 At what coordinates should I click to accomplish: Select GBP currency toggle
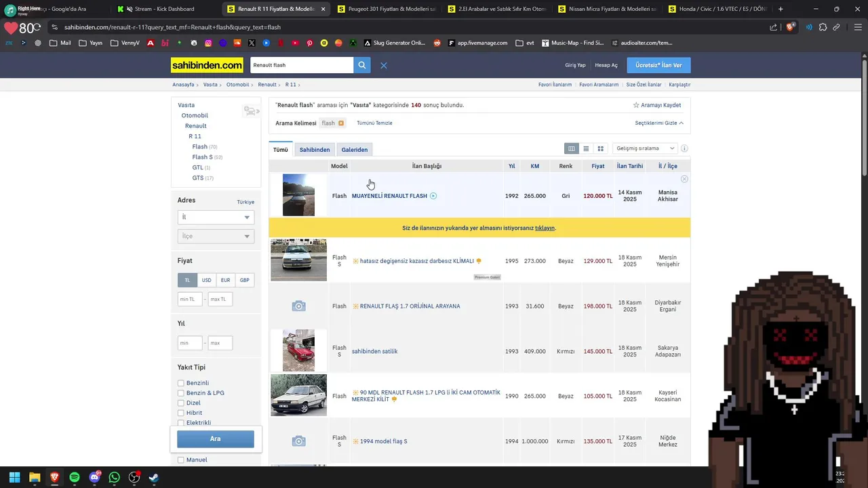click(x=244, y=280)
